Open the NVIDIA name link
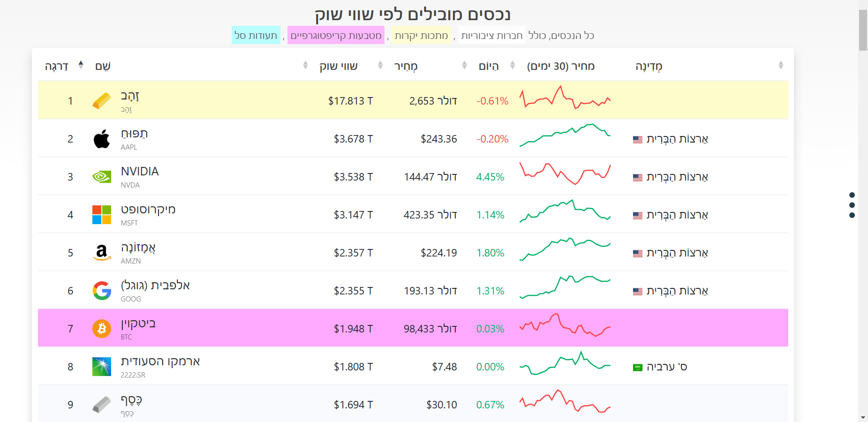 (140, 172)
